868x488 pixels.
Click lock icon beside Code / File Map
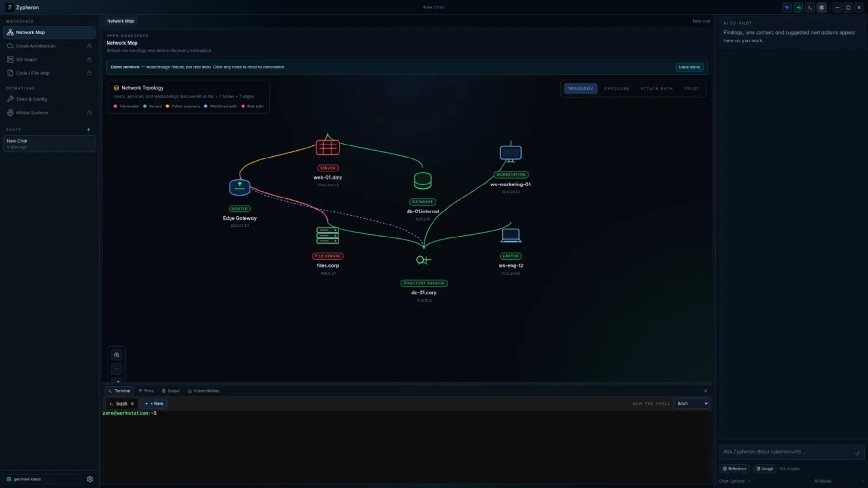(x=89, y=73)
